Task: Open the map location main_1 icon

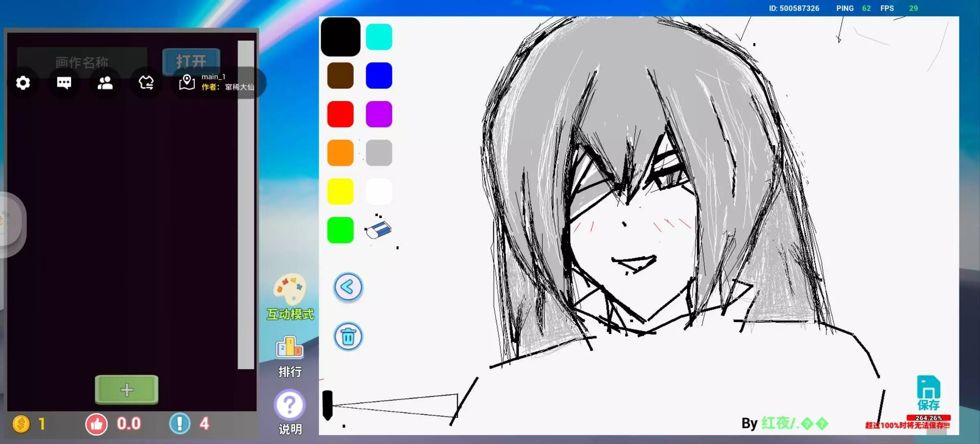Action: coord(187,82)
